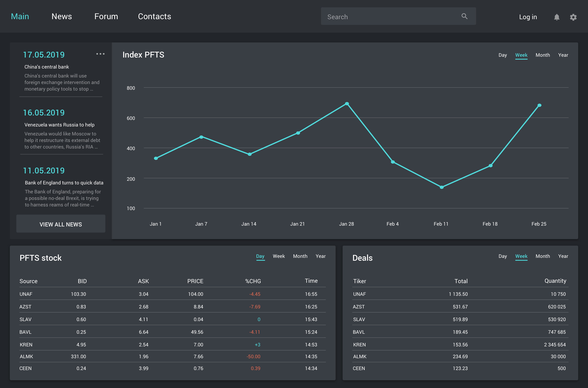This screenshot has width=588, height=388.
Task: Open the three-dot news options menu
Action: (x=100, y=54)
